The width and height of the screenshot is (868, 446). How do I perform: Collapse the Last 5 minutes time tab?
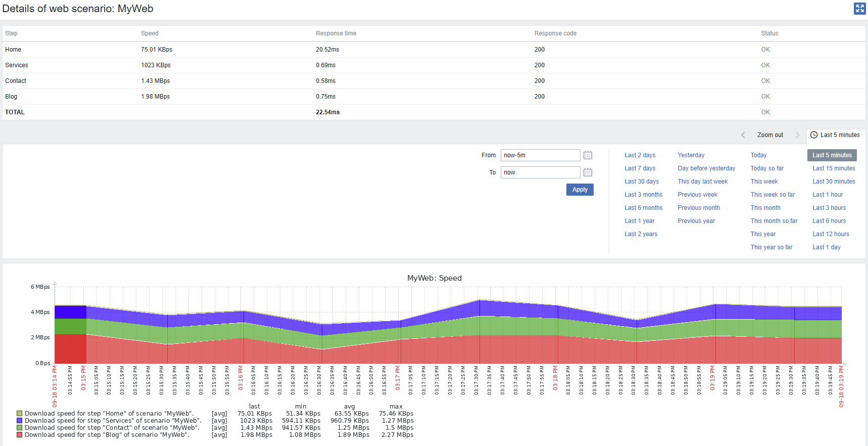pyautogui.click(x=836, y=135)
